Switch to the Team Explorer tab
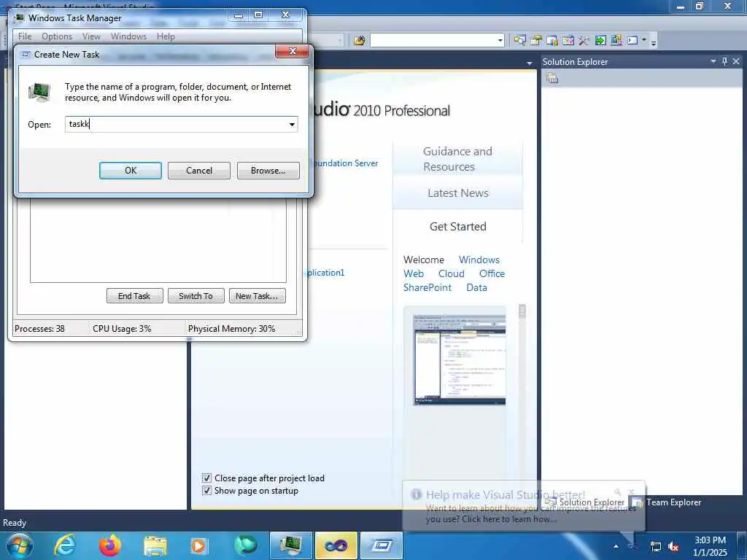The image size is (747, 560). pyautogui.click(x=667, y=502)
